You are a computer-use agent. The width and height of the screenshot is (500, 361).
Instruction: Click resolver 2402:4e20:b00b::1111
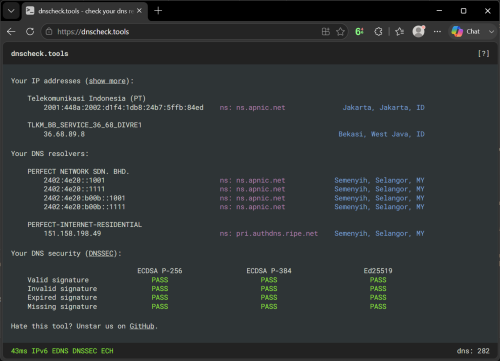(x=84, y=207)
